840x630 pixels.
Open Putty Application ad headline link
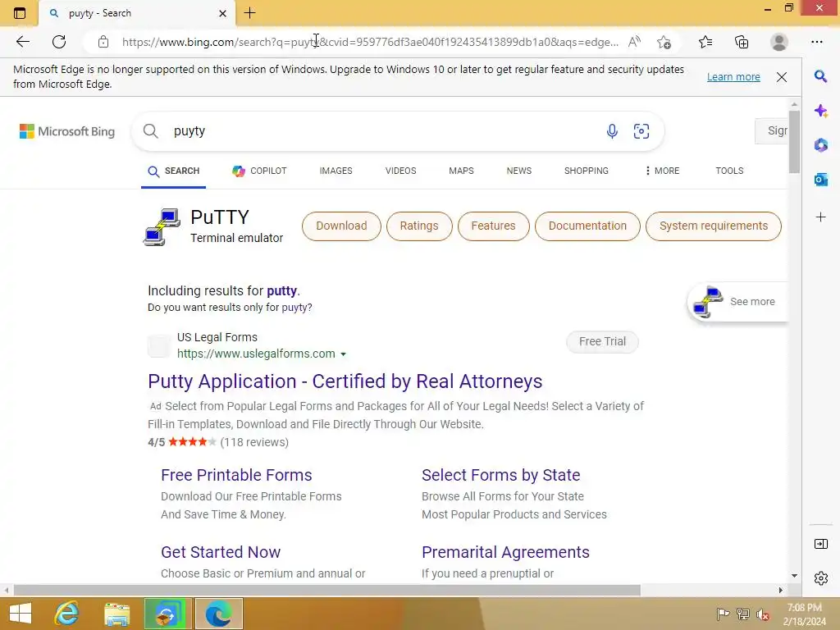[x=345, y=381]
